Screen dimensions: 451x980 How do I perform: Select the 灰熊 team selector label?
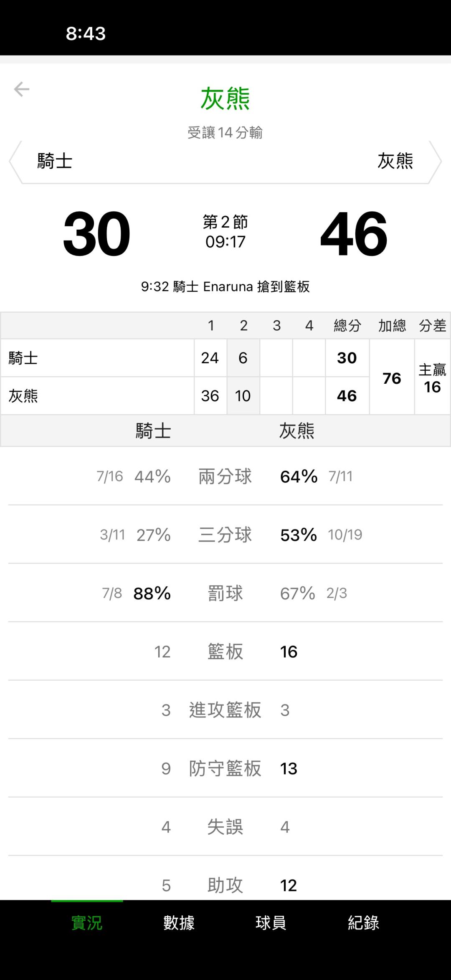click(395, 161)
